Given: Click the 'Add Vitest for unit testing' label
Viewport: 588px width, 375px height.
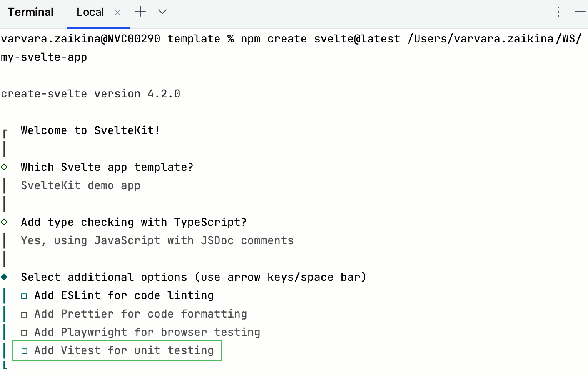Looking at the screenshot, I should (x=124, y=350).
